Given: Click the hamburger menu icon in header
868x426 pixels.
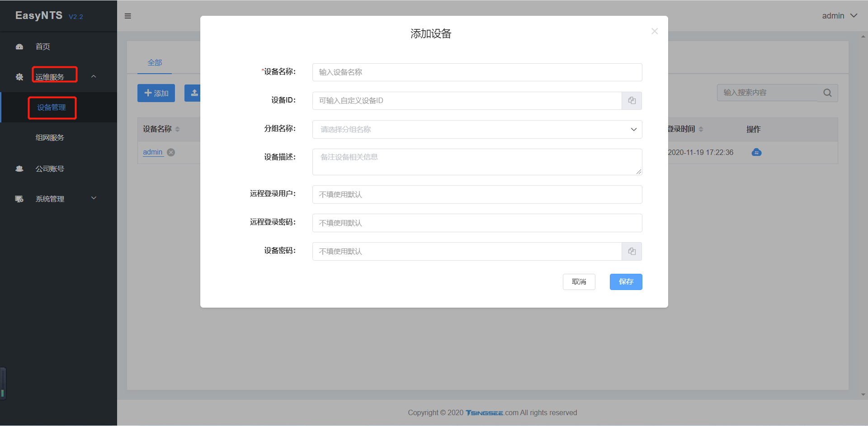Looking at the screenshot, I should pyautogui.click(x=128, y=16).
